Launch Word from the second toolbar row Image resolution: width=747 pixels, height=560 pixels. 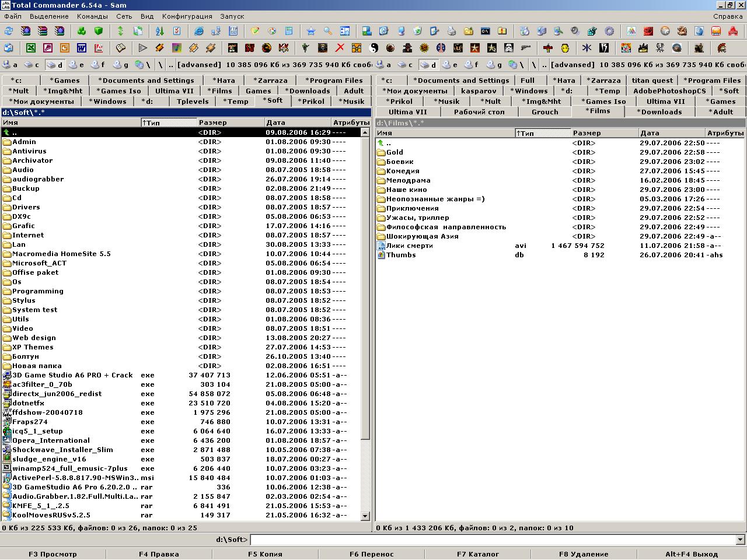tap(82, 48)
